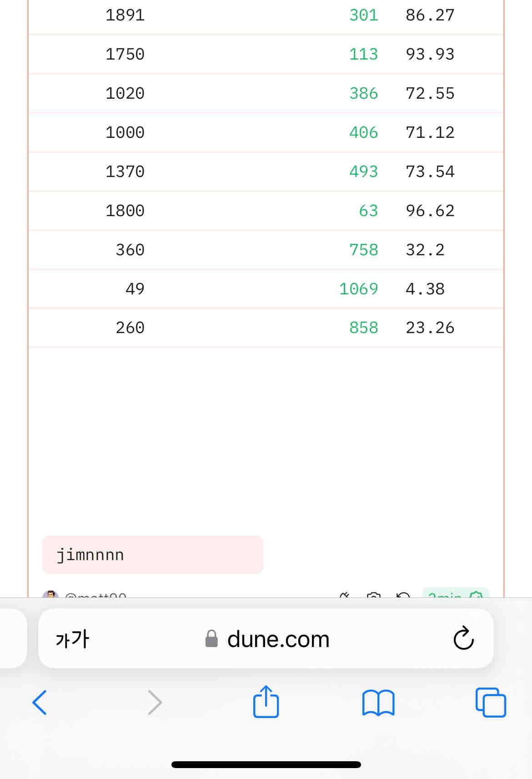Click the green value 758

coord(363,250)
